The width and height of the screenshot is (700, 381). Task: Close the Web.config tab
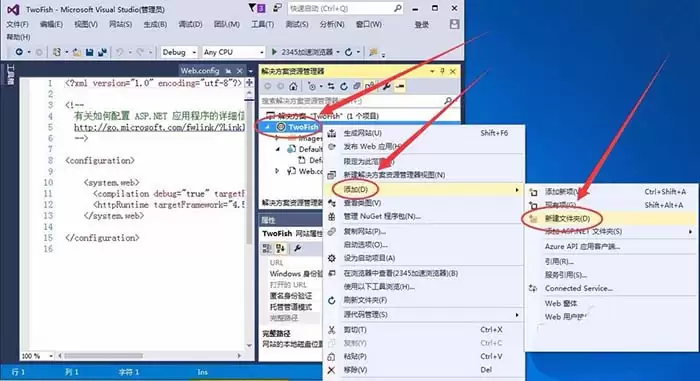pos(240,71)
